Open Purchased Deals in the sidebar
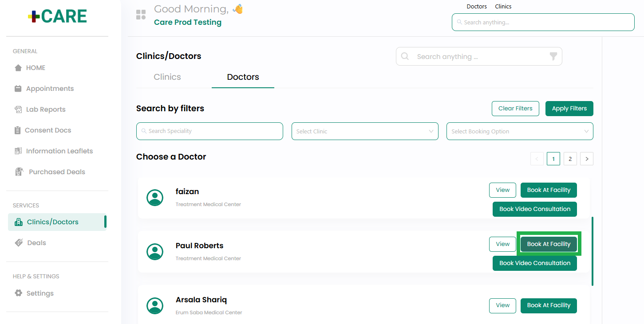Screen dimensions: 644x324 (57, 172)
